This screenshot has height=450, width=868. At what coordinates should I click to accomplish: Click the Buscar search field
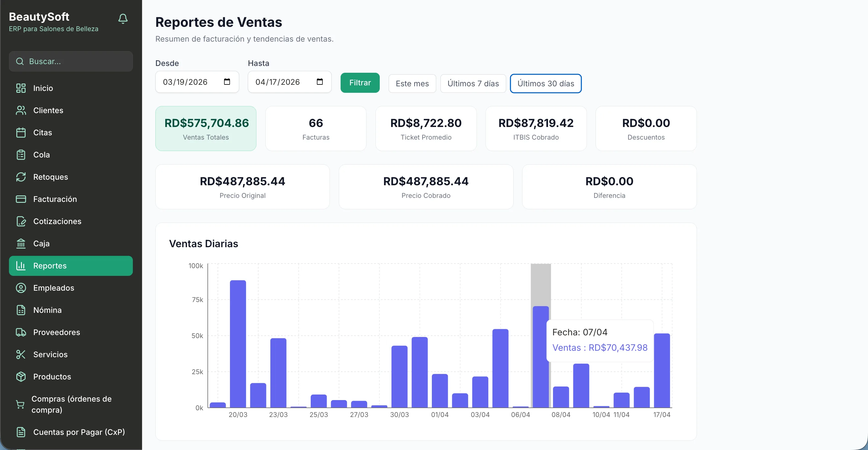click(x=71, y=61)
